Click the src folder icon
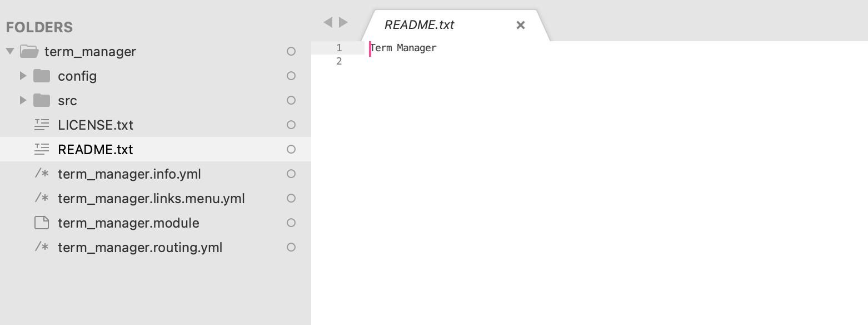Viewport: 868px width, 325px height. coord(42,100)
